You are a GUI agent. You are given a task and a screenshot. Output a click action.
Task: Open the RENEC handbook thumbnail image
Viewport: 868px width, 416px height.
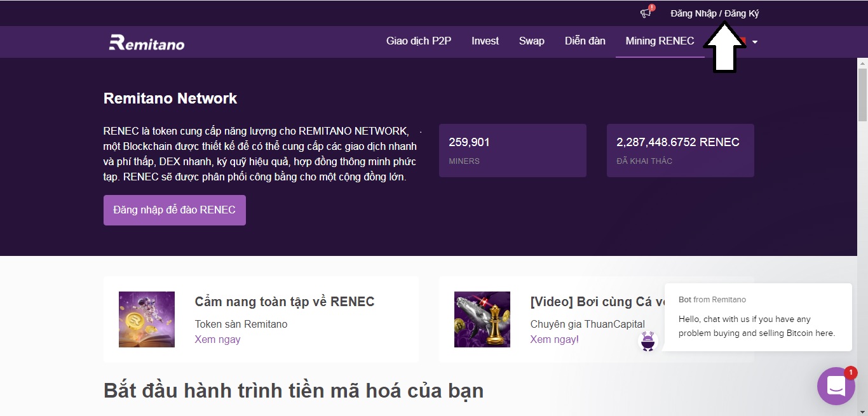(x=147, y=319)
